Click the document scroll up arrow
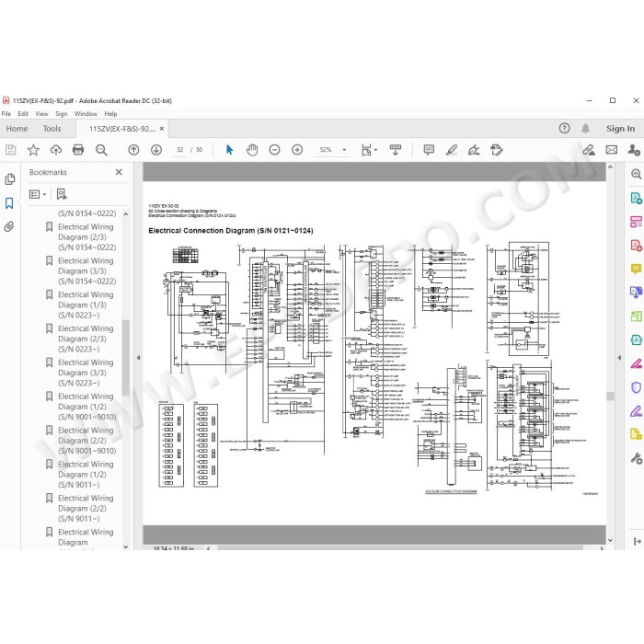Viewport: 644px width, 644px height. [610, 167]
